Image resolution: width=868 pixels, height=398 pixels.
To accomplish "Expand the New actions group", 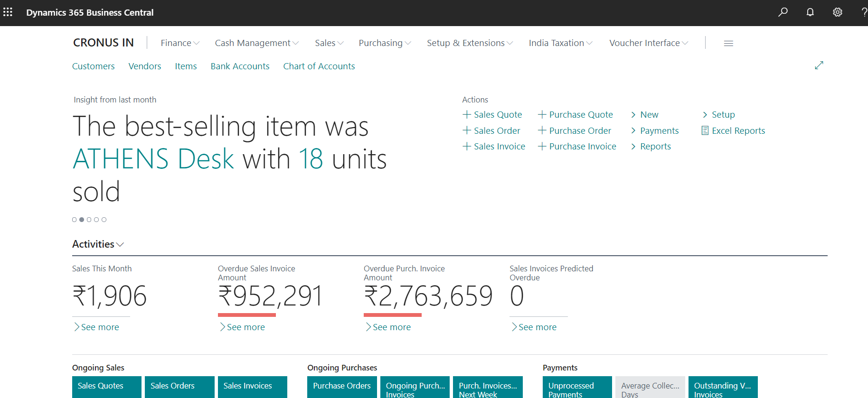I will coord(644,114).
